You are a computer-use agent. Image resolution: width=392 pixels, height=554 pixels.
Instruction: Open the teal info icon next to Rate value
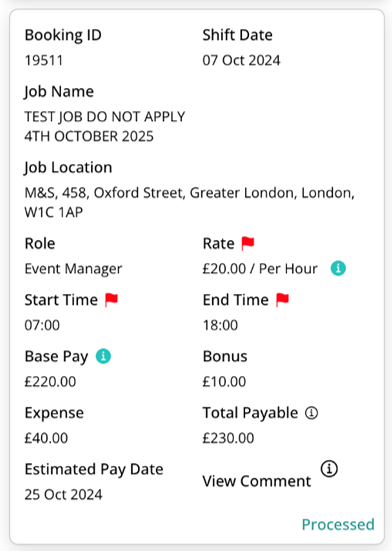coord(338,268)
